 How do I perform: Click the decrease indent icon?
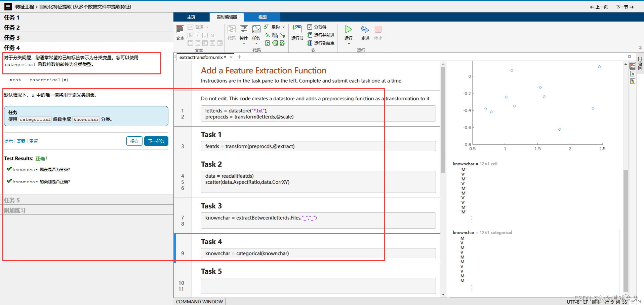point(282,43)
